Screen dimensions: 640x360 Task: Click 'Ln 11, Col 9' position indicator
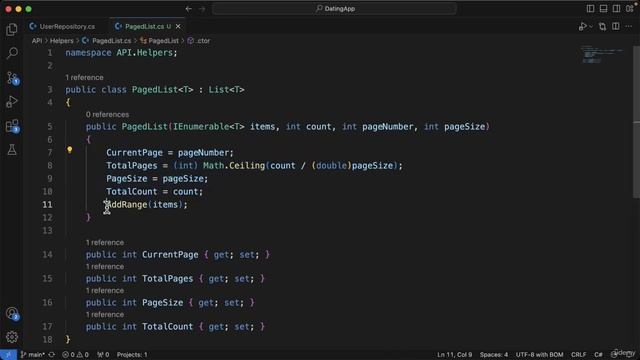454,355
